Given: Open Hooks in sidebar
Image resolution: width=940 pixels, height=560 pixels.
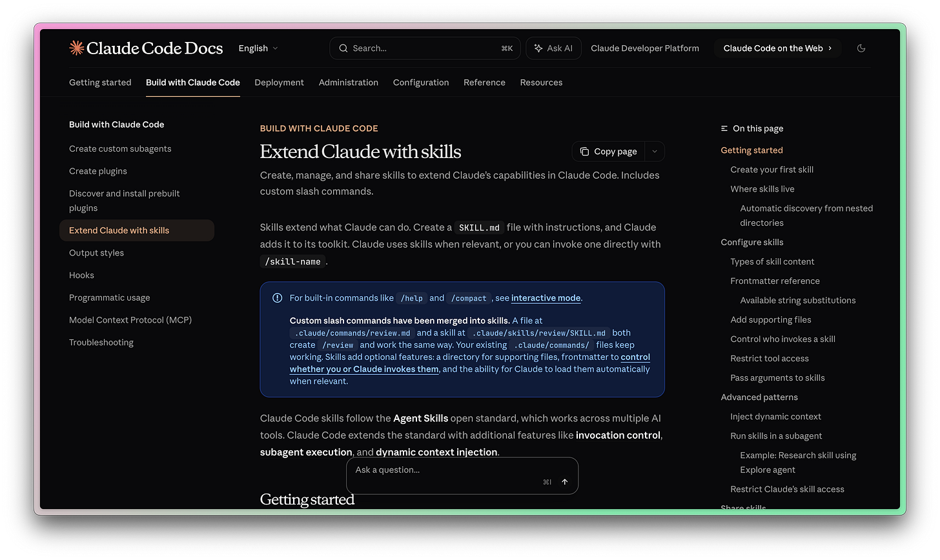Looking at the screenshot, I should click(x=81, y=275).
